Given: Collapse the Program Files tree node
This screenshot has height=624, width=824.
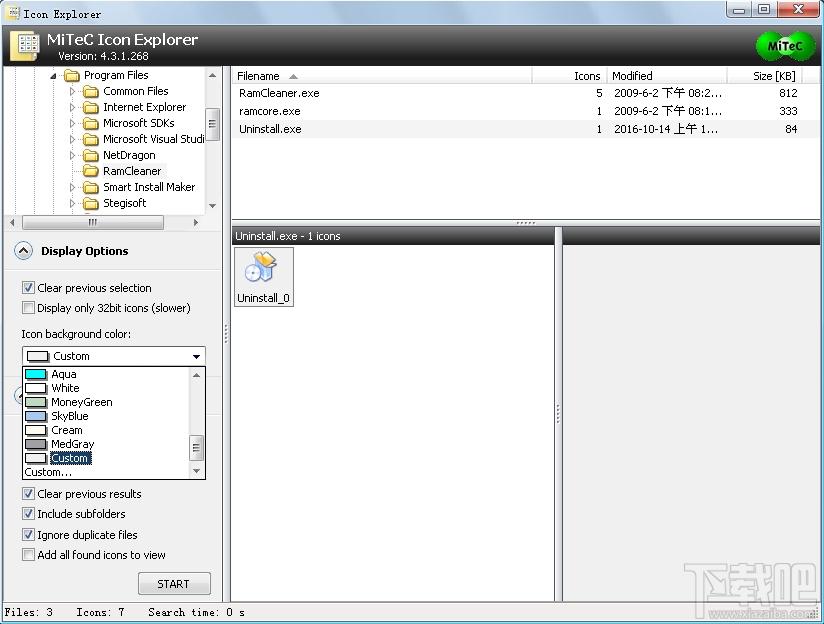Looking at the screenshot, I should [x=53, y=76].
